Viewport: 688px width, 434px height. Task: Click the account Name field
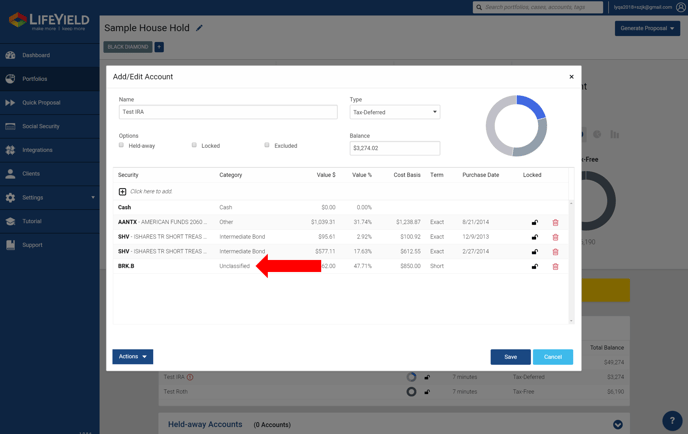click(228, 112)
